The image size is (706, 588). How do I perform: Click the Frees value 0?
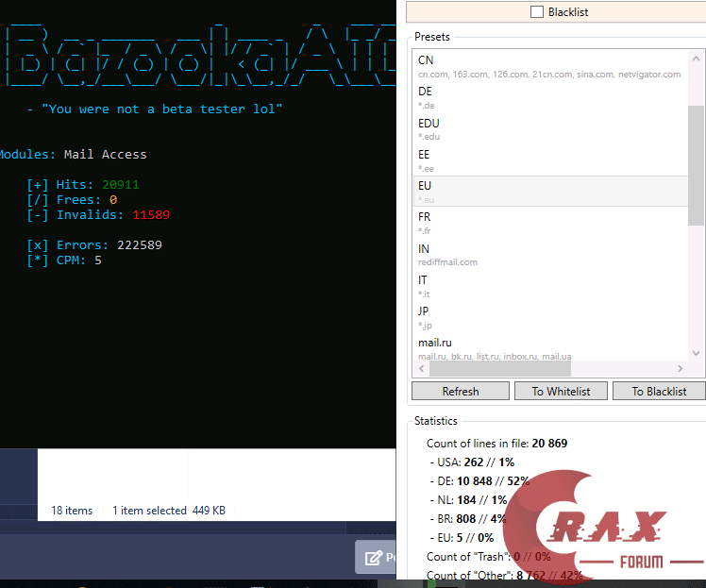(113, 199)
